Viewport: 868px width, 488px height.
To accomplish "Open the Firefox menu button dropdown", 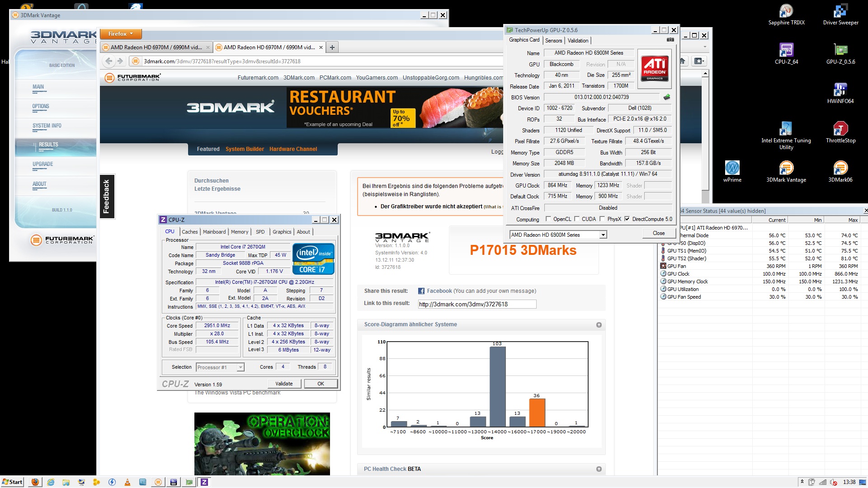I will click(x=121, y=34).
